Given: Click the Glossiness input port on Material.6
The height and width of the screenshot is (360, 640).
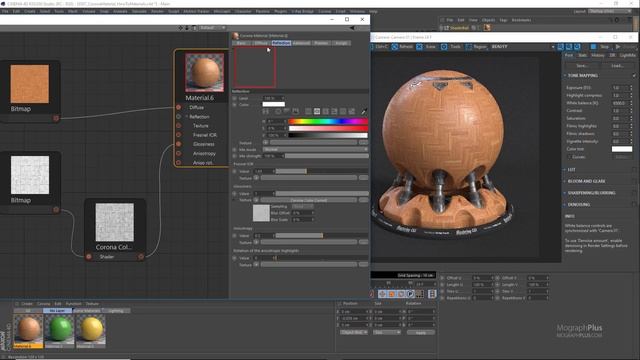Looking at the screenshot, I should 178,144.
